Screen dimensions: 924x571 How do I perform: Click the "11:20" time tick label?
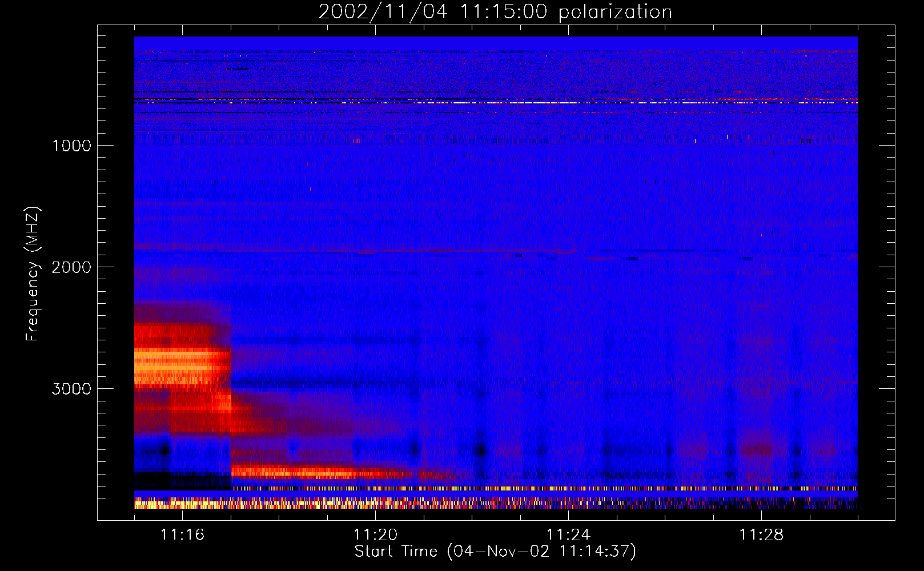click(x=375, y=535)
